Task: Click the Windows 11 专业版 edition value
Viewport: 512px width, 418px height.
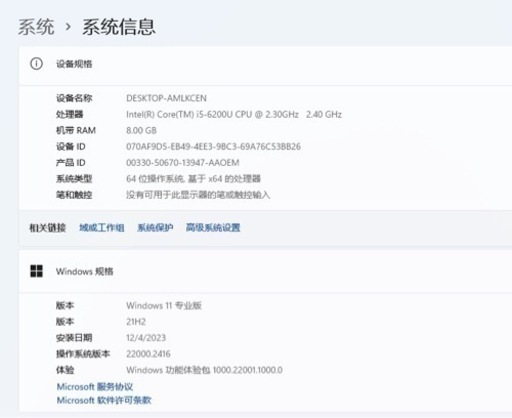Action: [x=164, y=305]
